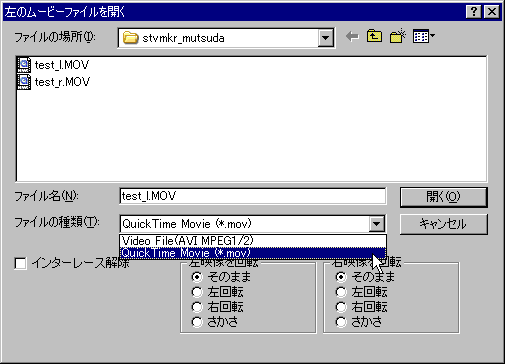Select そのまま in right image rotation group

coord(341,277)
